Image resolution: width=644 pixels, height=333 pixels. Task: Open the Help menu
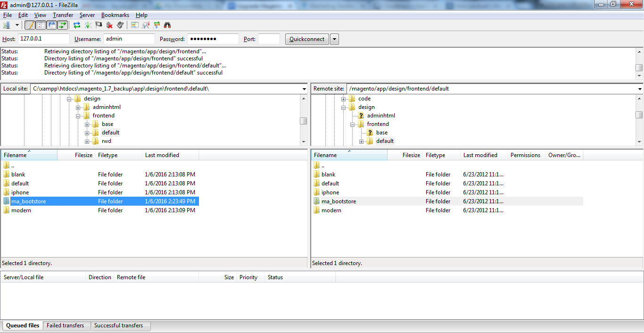[x=141, y=15]
